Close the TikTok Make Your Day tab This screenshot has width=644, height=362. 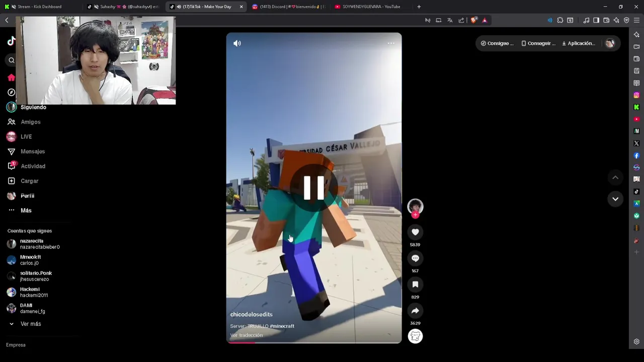(x=241, y=7)
